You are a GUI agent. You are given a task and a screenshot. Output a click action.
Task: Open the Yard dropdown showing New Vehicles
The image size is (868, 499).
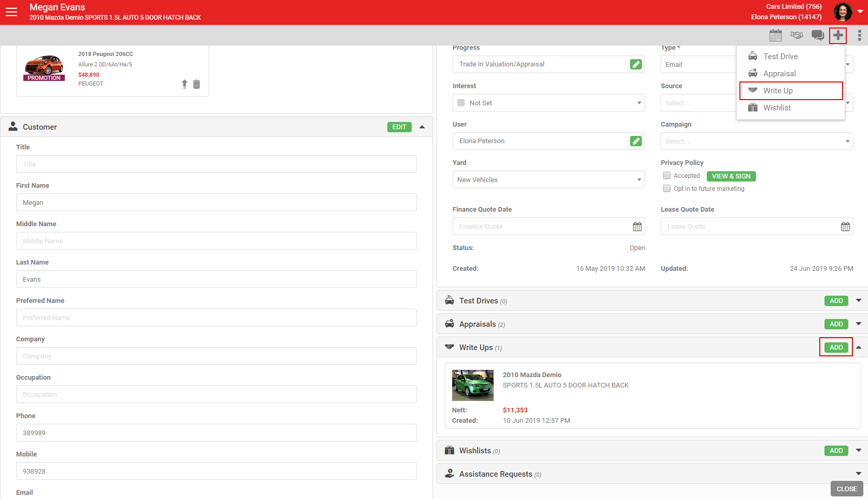(x=549, y=179)
